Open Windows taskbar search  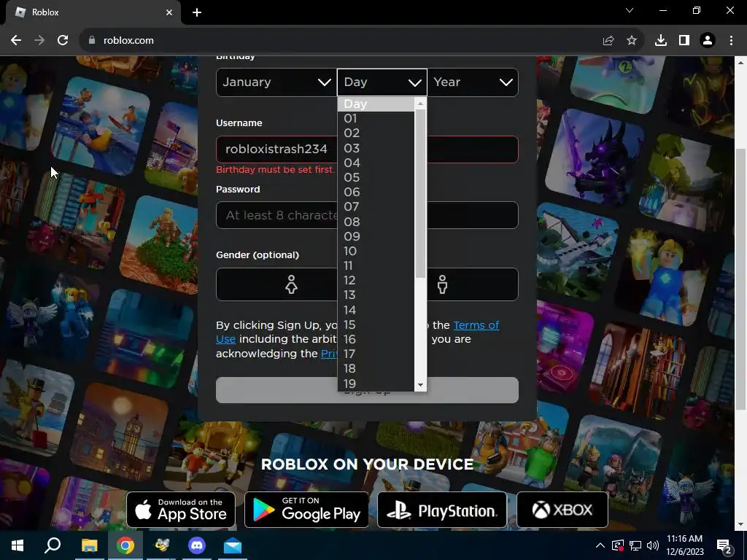click(x=53, y=545)
